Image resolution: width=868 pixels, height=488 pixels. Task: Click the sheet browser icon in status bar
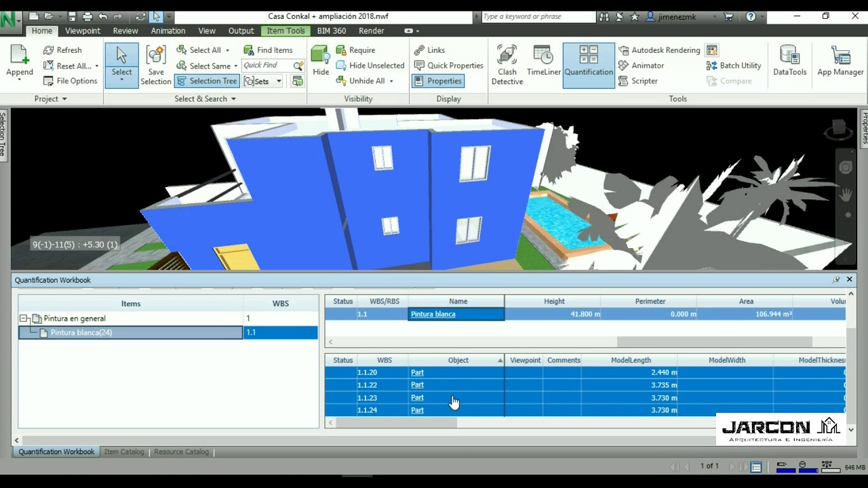coord(756,466)
